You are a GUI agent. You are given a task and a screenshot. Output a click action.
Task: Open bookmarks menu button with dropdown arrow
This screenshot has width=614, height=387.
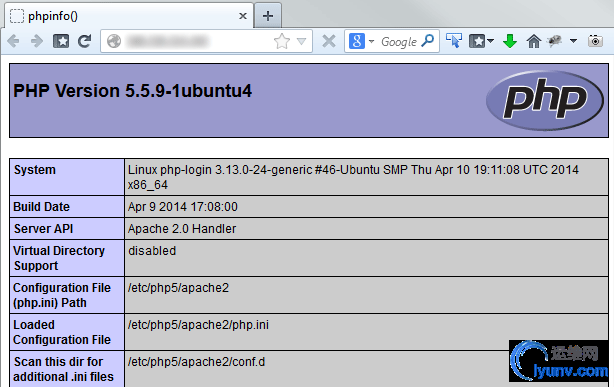tap(481, 41)
